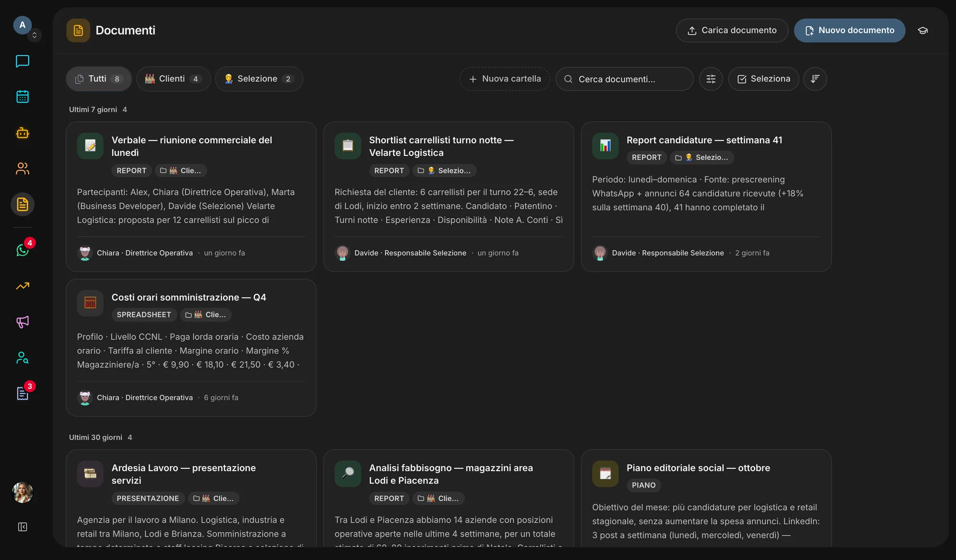Click the Selezio... folder tag on Shortlist card

(444, 171)
